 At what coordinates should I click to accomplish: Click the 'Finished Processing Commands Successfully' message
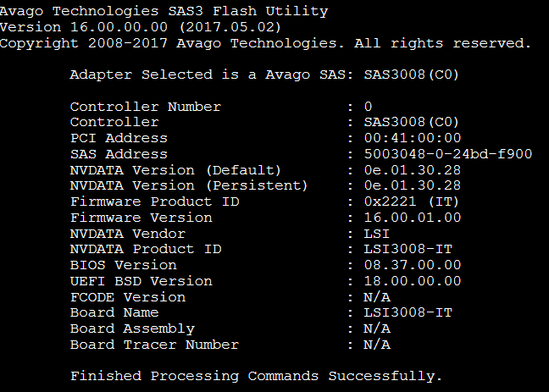click(256, 376)
